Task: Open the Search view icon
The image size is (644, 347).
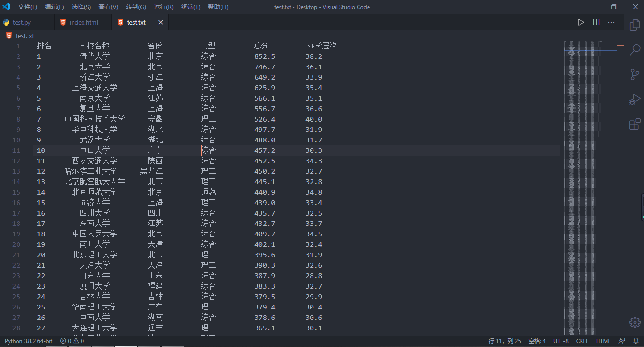Action: [x=635, y=49]
